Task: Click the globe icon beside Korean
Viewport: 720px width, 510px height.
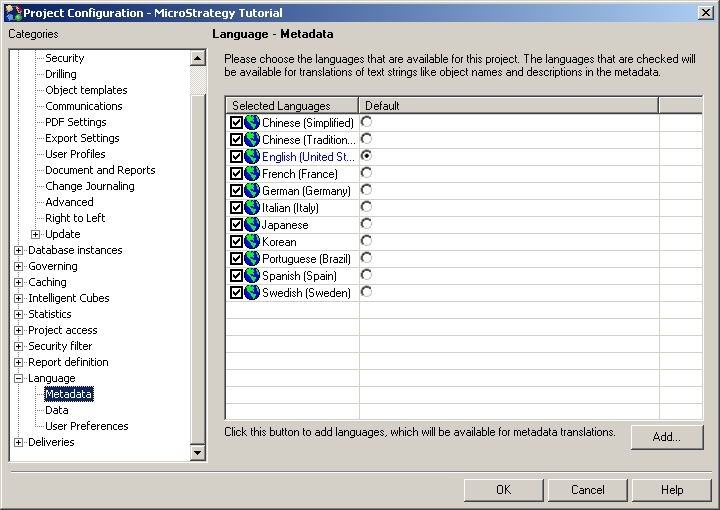Action: pyautogui.click(x=252, y=241)
